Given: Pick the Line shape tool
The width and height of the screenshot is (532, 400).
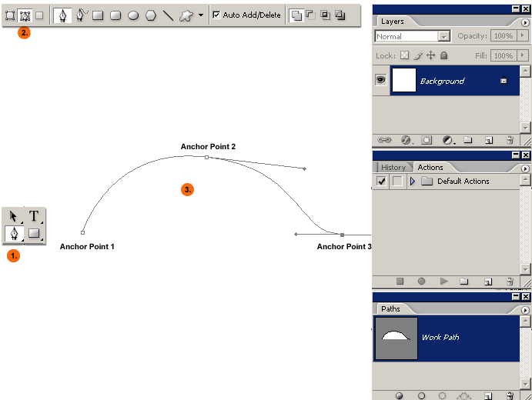Looking at the screenshot, I should [169, 15].
